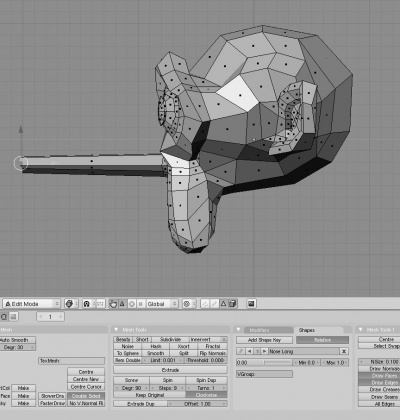This screenshot has width=400, height=420.
Task: Toggle the 3D transform manipulator hand icon
Action: 113,304
